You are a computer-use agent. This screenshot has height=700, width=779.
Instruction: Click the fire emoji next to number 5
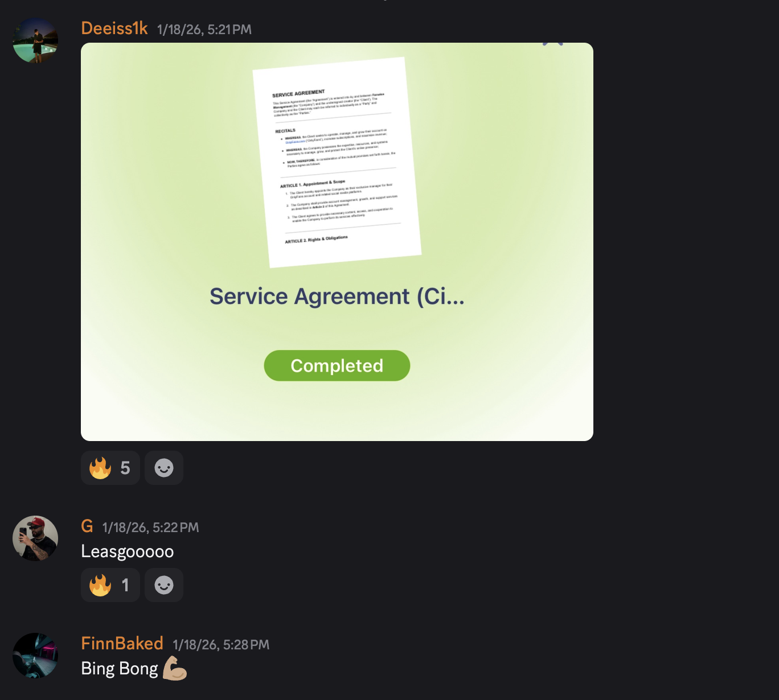[x=100, y=468]
